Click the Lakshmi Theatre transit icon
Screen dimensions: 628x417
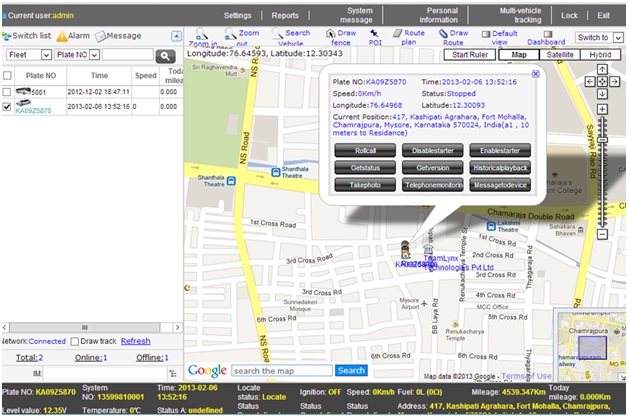[491, 226]
